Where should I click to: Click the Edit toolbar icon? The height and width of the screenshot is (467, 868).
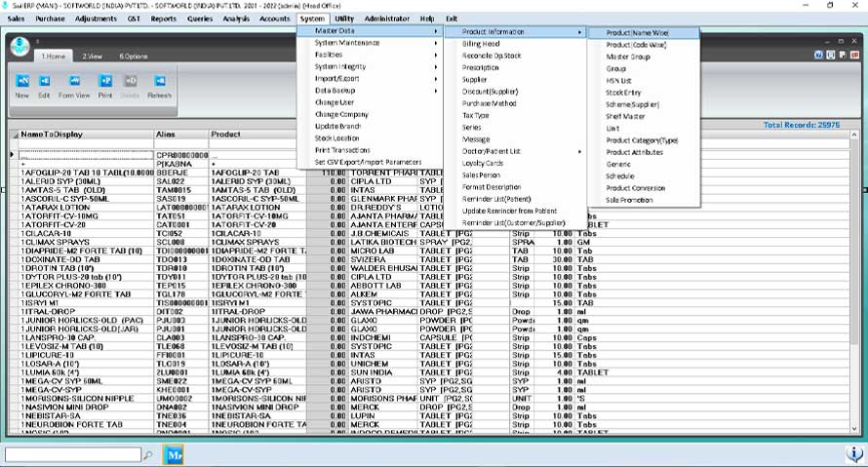click(44, 81)
